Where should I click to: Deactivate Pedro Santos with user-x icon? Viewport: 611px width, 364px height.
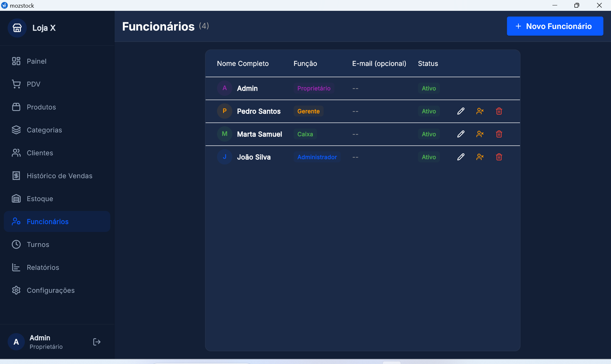click(480, 111)
